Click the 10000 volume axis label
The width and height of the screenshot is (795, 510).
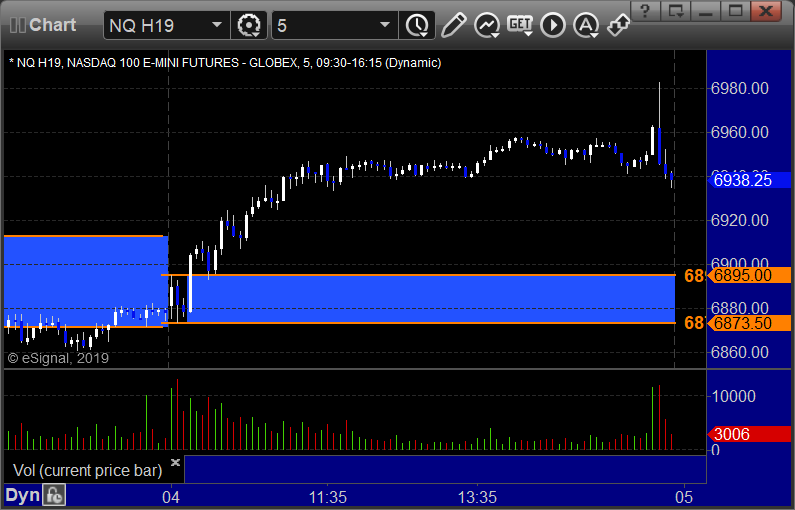(734, 396)
